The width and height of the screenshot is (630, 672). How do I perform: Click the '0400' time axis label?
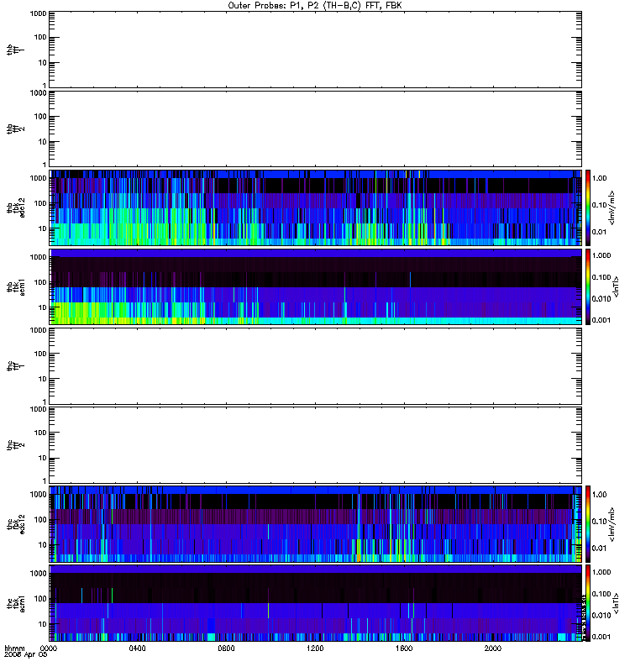[x=137, y=648]
